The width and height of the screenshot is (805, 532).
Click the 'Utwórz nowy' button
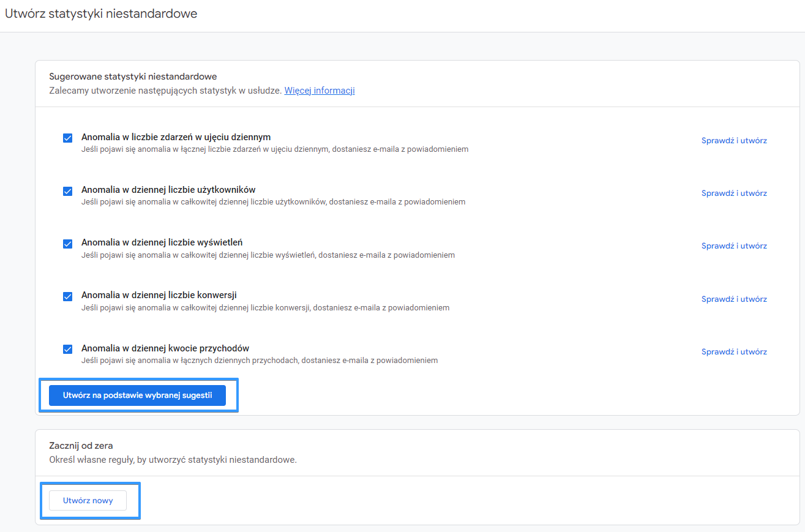pos(88,500)
